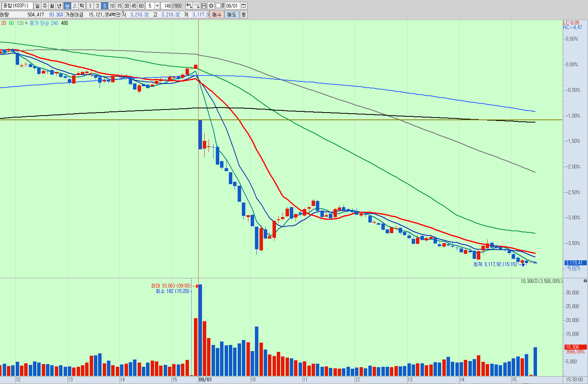Click the 거래대금 trading value label
Screen dimensions: 588x384
pyautogui.click(x=74, y=15)
